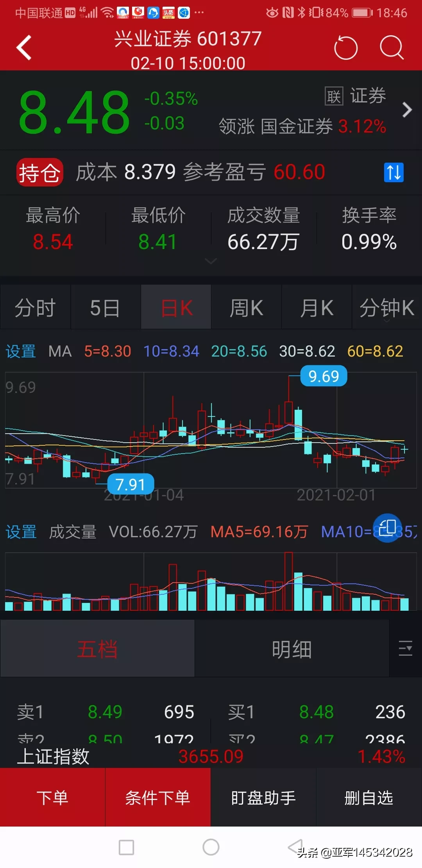Tap the MA5=69.16万 volume legend
Image resolution: width=422 pixels, height=868 pixels.
(x=259, y=532)
